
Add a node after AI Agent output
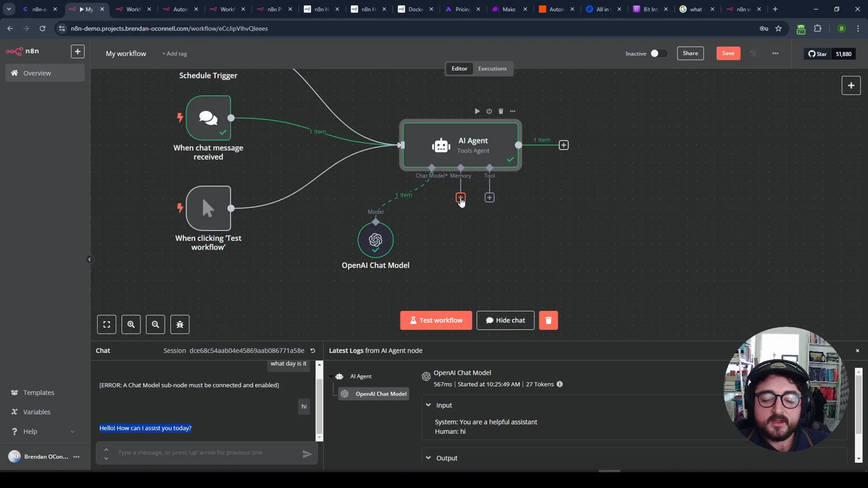564,145
